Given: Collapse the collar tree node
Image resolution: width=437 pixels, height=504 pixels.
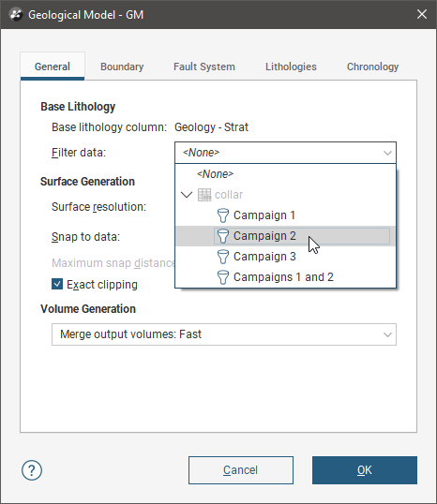Looking at the screenshot, I should click(x=187, y=195).
